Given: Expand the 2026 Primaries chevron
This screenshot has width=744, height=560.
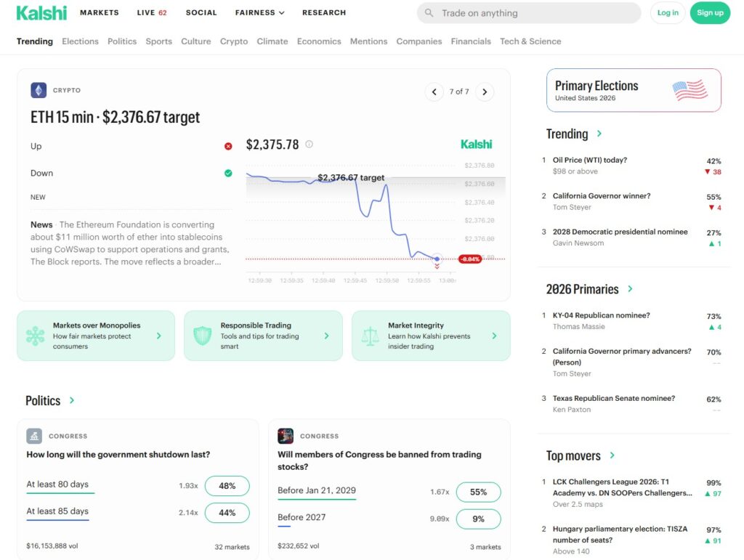Looking at the screenshot, I should tap(630, 289).
